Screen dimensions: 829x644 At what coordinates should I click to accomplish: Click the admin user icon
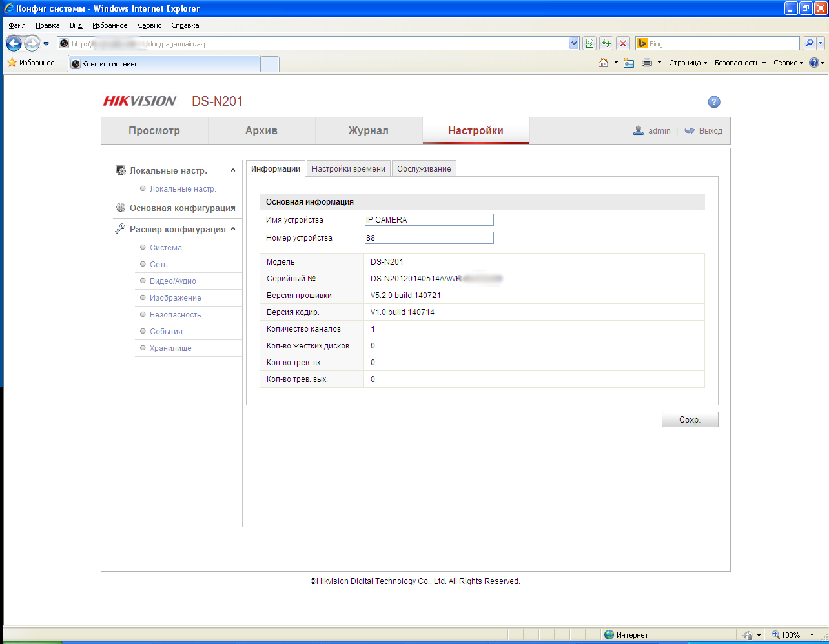coord(639,130)
